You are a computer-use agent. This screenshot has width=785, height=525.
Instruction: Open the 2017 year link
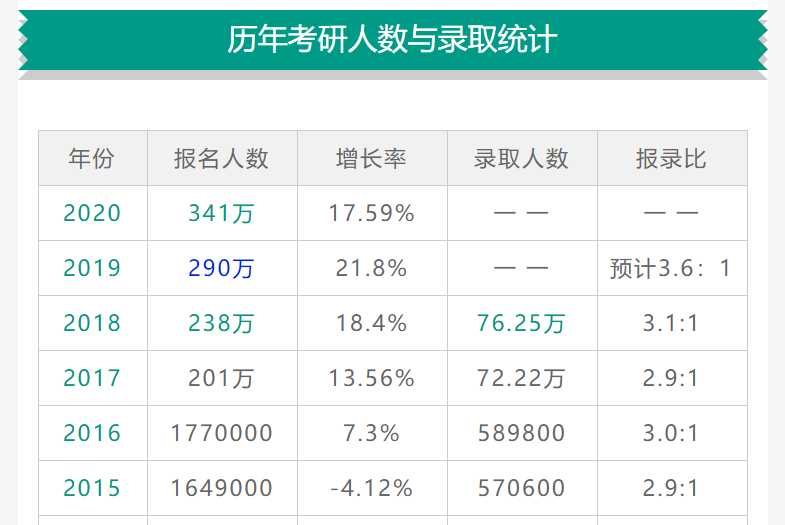(x=92, y=378)
